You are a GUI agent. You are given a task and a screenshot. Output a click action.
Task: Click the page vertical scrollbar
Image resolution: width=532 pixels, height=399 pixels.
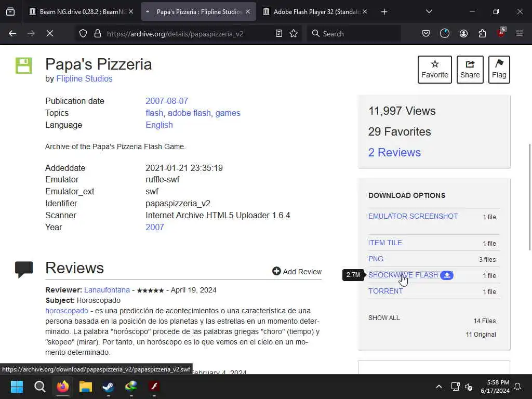(529, 197)
